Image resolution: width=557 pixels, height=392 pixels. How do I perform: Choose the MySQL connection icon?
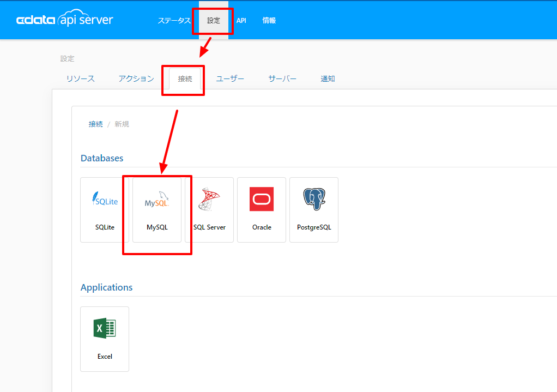(156, 199)
